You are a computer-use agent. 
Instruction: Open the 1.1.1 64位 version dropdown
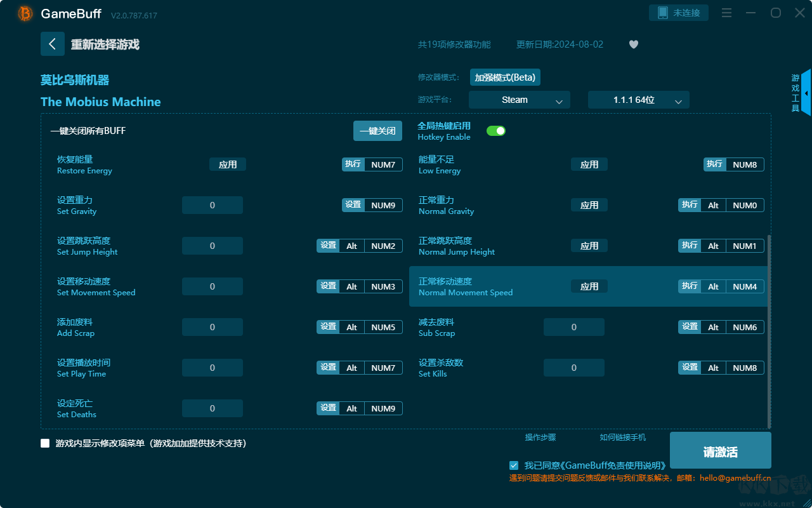(639, 100)
